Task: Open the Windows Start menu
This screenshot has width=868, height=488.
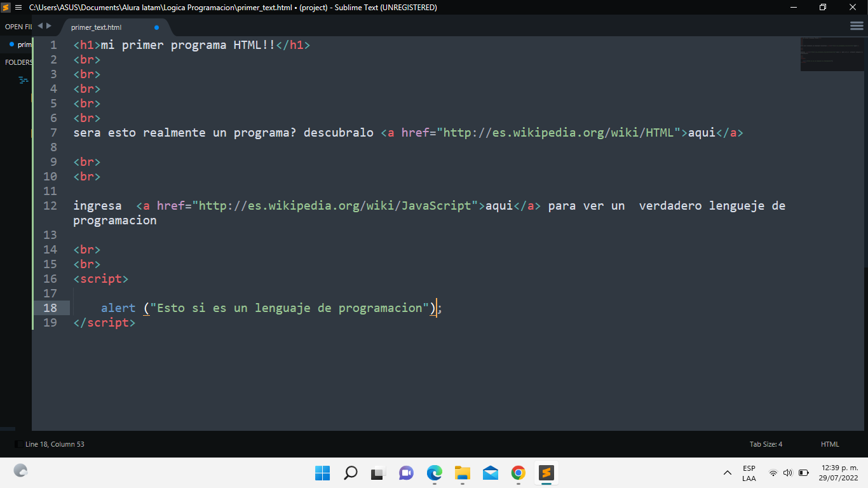Action: 322,473
